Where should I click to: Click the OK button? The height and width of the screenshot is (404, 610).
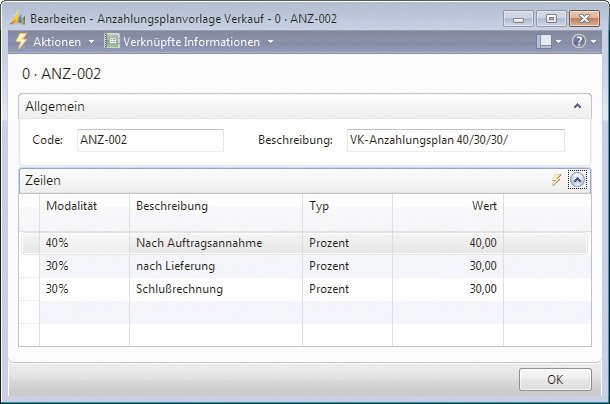click(555, 379)
